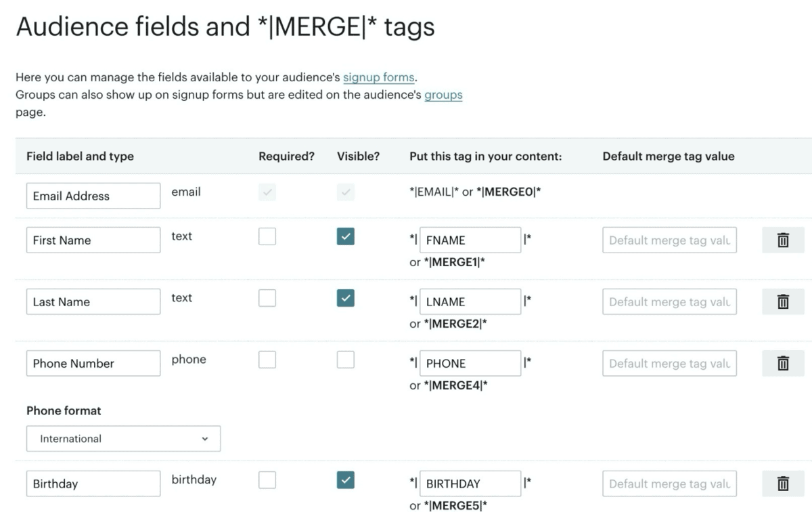Viewport: 812px width, 512px height.
Task: Click the FNAME merge tag input
Action: [x=470, y=240]
